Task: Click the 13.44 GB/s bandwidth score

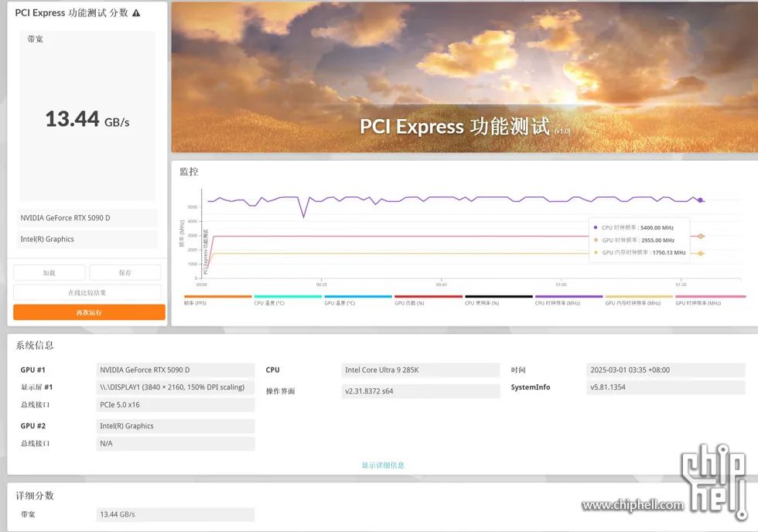Action: [87, 119]
